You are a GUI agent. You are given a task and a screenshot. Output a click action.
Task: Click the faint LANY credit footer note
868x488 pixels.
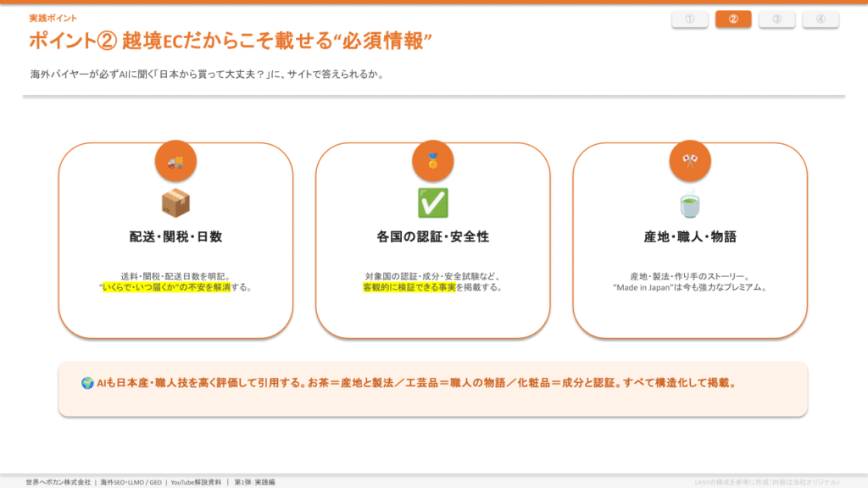[x=768, y=482]
